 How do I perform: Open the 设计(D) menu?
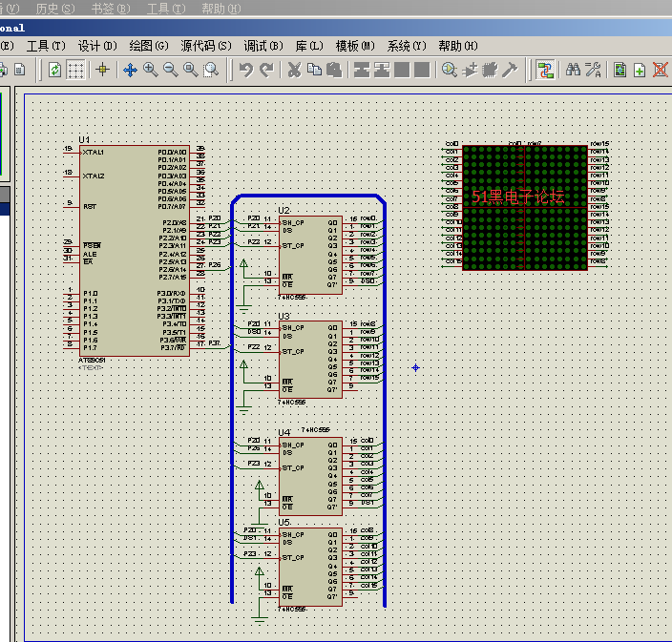[97, 46]
